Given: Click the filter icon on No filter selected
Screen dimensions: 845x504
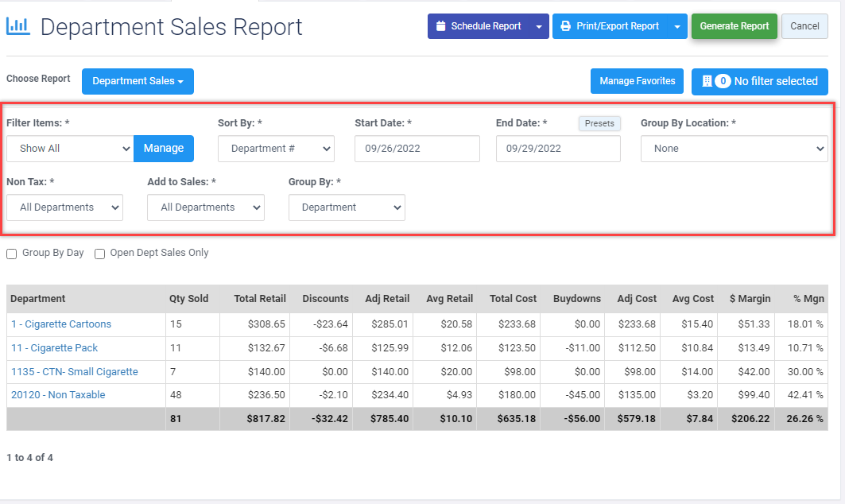Looking at the screenshot, I should pos(706,81).
